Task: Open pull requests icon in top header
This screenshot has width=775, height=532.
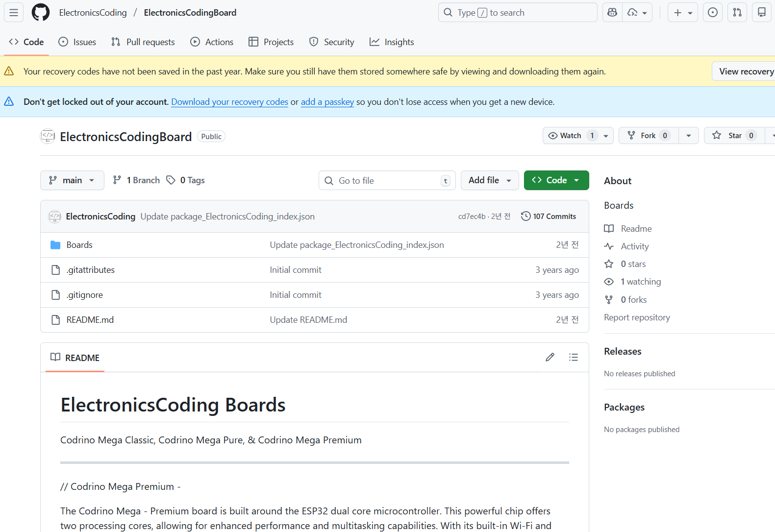Action: tap(737, 13)
